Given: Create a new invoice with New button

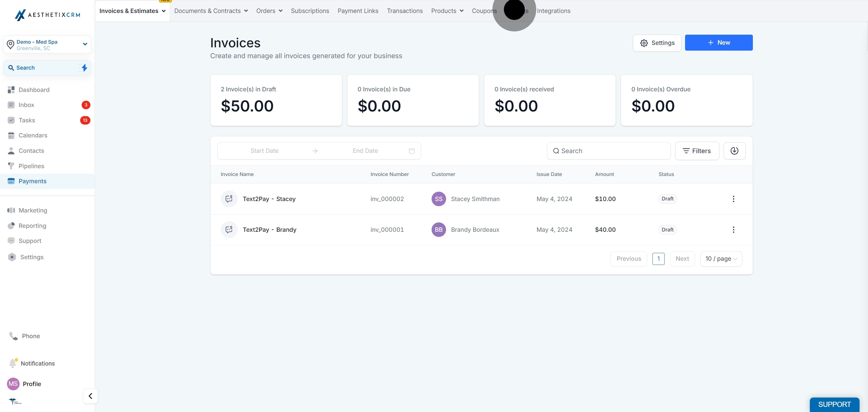Looking at the screenshot, I should click(x=719, y=42).
